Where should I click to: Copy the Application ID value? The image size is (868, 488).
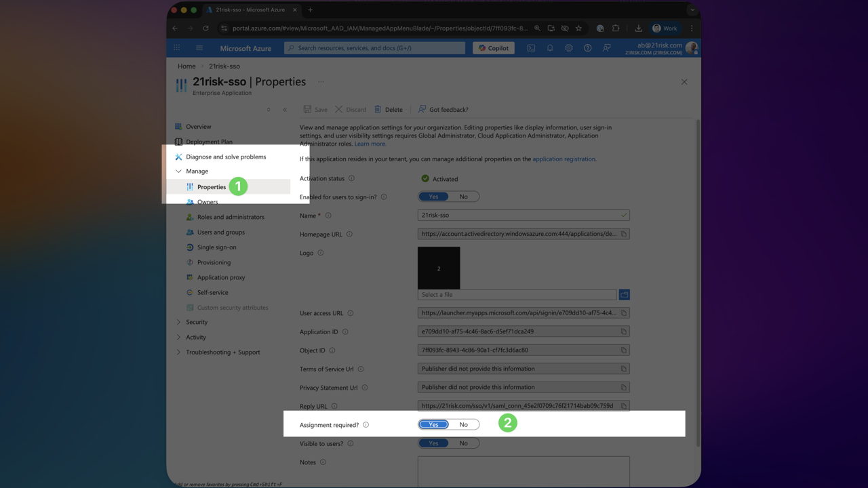(624, 331)
